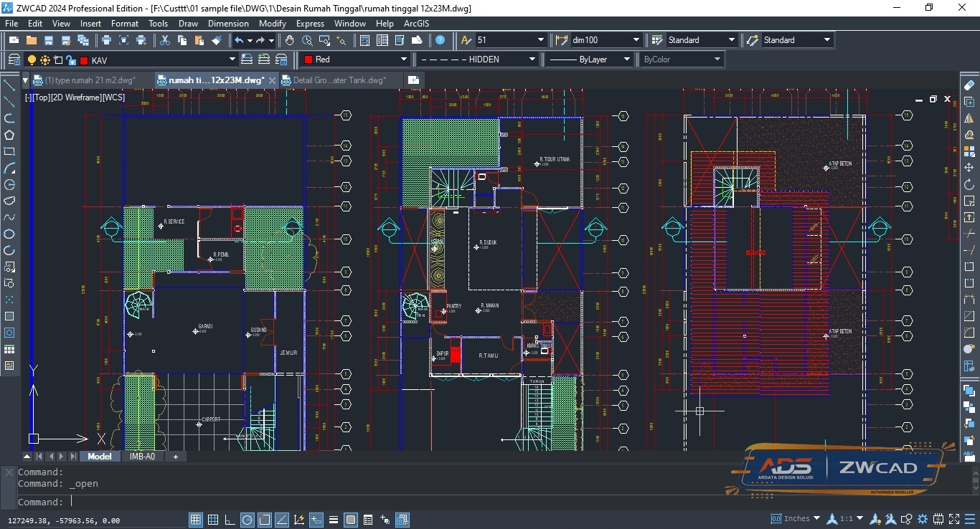Click the scissors Cut icon
The height and width of the screenshot is (529, 980).
coord(165,40)
